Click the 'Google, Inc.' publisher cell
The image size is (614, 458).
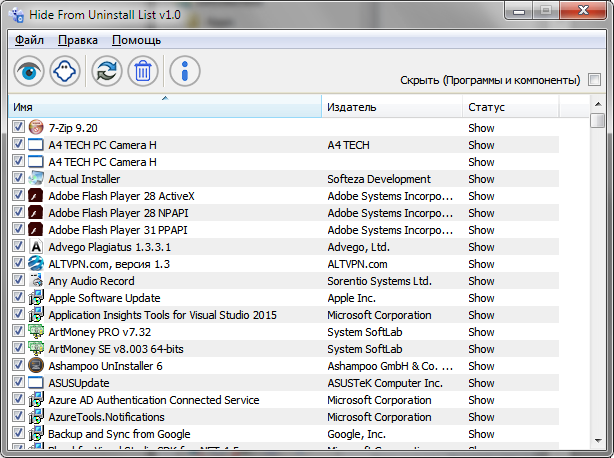pyautogui.click(x=357, y=434)
